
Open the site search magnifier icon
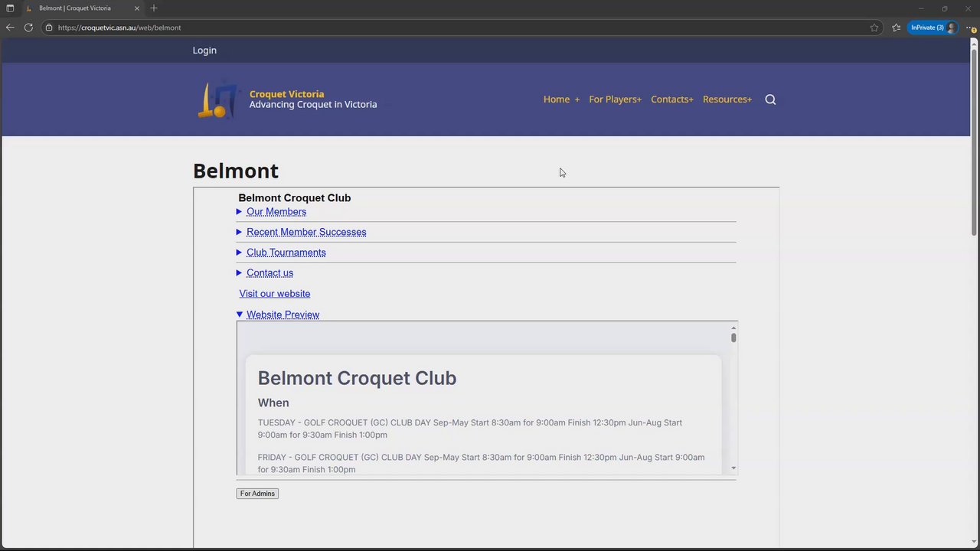pyautogui.click(x=770, y=99)
